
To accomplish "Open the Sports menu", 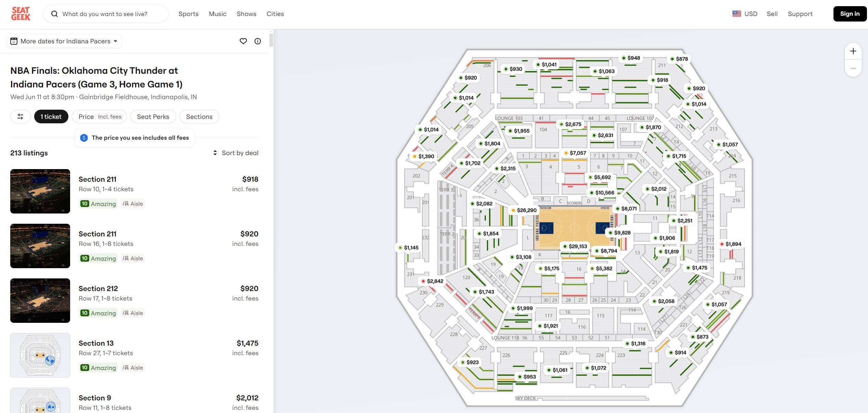I will pos(188,14).
